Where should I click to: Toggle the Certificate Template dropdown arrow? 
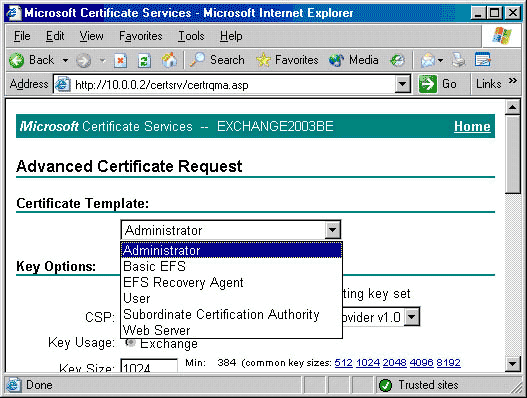pyautogui.click(x=332, y=230)
